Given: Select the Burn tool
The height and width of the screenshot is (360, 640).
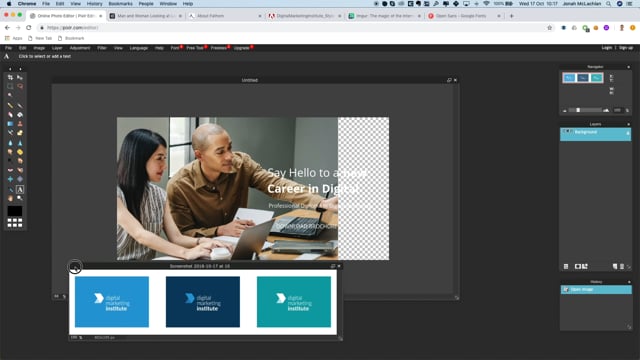Looking at the screenshot, I should pos(20,161).
